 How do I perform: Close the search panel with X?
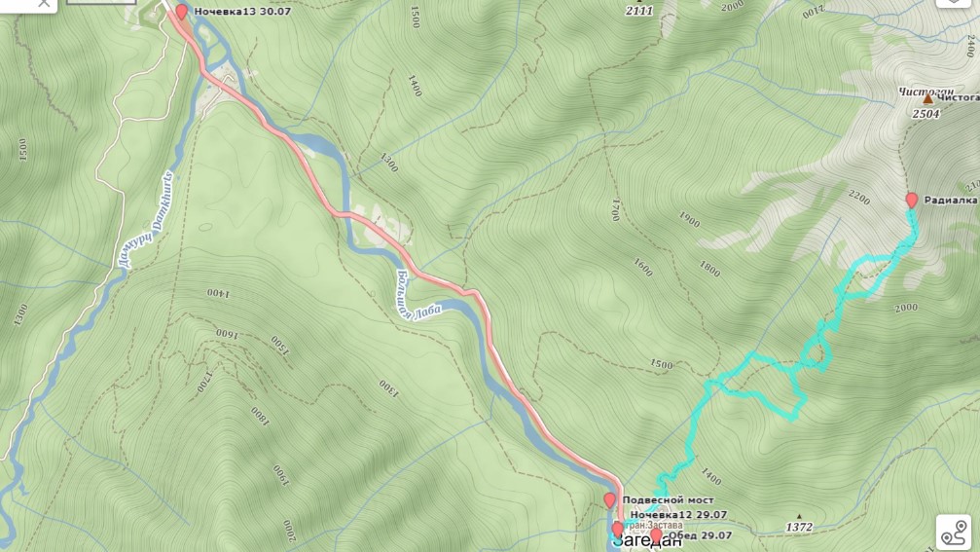[44, 3]
